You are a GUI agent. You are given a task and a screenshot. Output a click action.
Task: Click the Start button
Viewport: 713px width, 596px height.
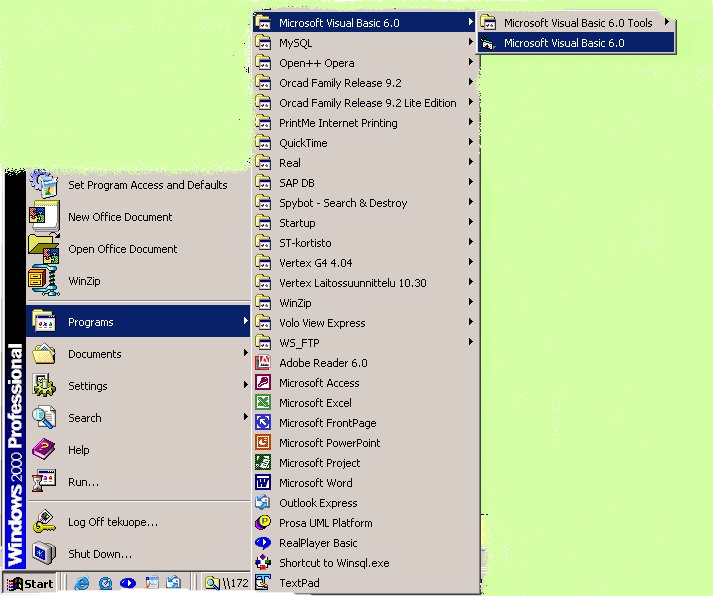30,584
